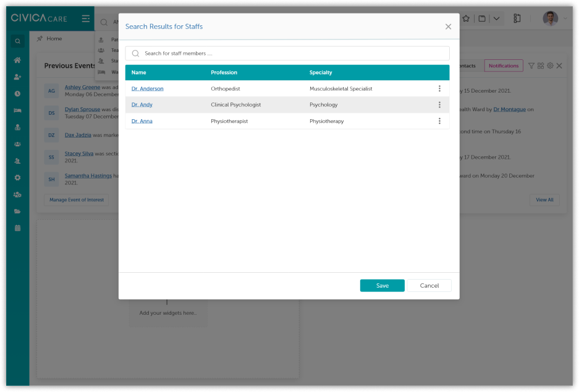Image resolution: width=579 pixels, height=392 pixels.
Task: Expand the dropdown arrow beside user avatar
Action: coord(565,19)
